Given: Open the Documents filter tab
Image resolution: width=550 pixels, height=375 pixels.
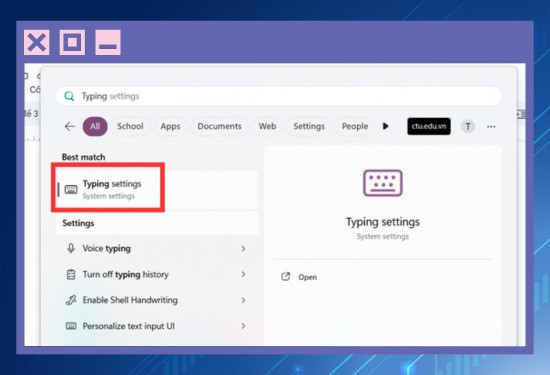Looking at the screenshot, I should (x=219, y=126).
